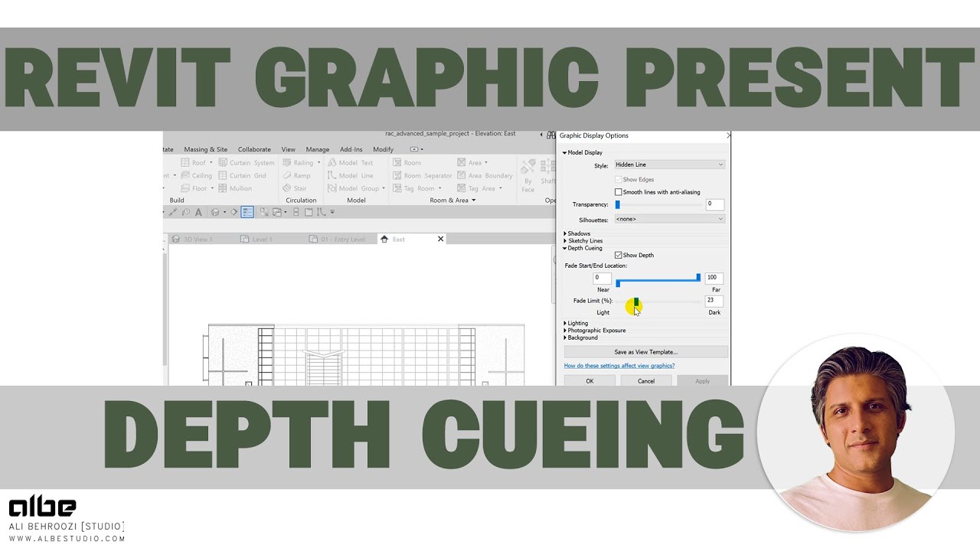Select the Ceiling tool
The width and height of the screenshot is (980, 551).
click(x=197, y=175)
